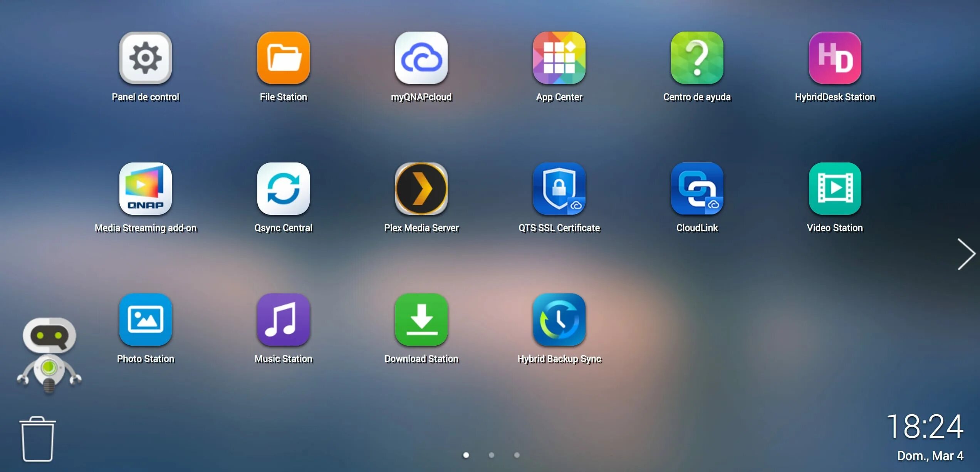This screenshot has height=472, width=980.
Task: Launch Qsync Central
Action: click(283, 189)
